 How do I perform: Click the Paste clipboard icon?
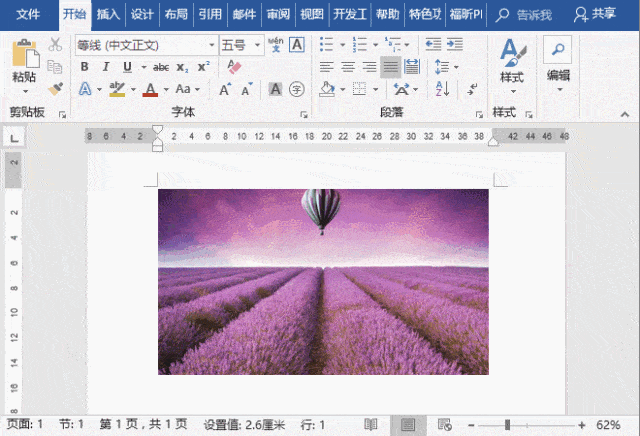point(25,53)
